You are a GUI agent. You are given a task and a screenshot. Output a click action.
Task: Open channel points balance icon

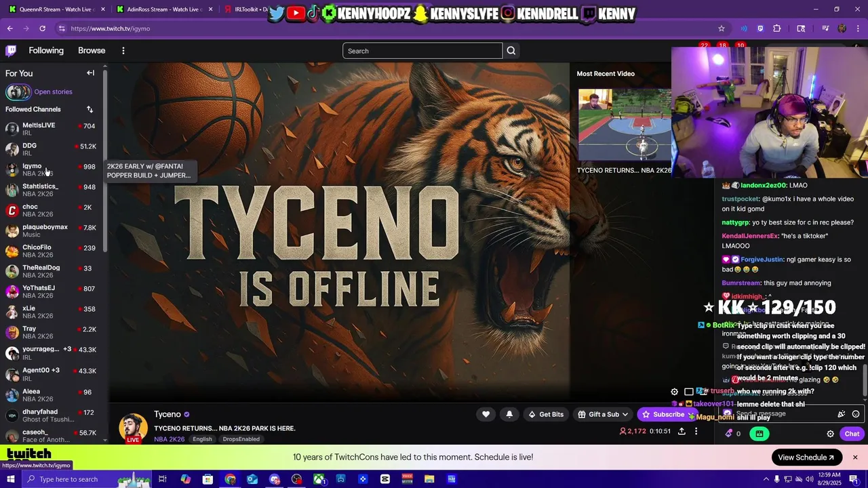[733, 434]
